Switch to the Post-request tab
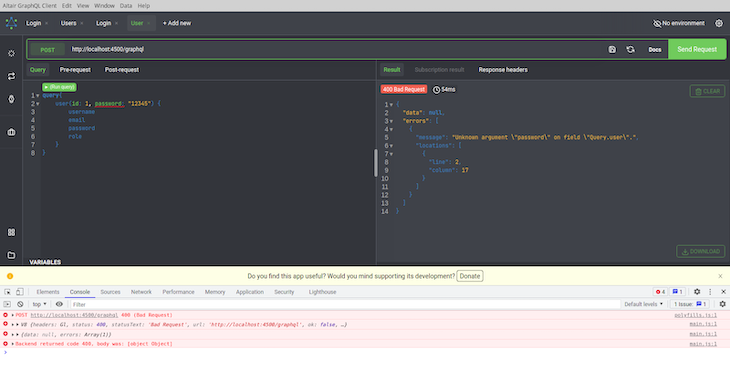730x382 pixels. 122,70
